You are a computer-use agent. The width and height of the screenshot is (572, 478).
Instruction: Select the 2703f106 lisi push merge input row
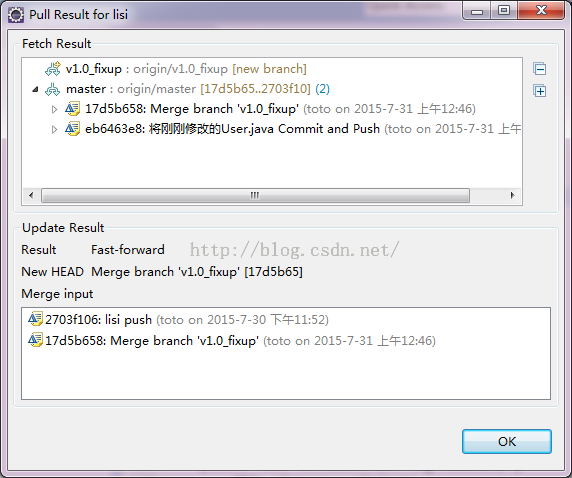[178, 320]
